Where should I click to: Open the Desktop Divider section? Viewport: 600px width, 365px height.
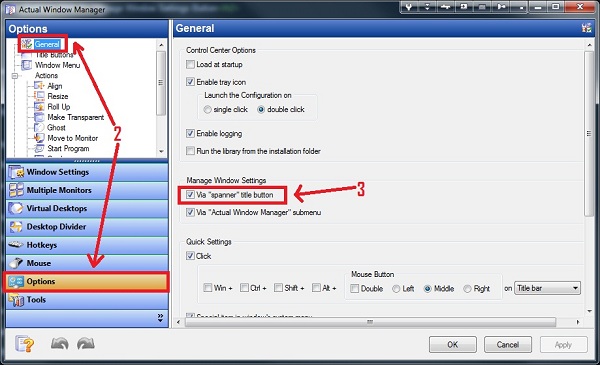point(87,226)
